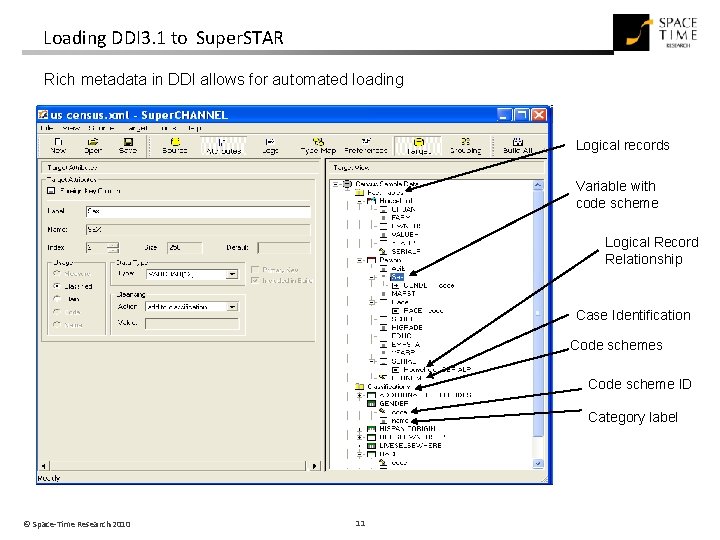Image resolution: width=720 pixels, height=540 pixels.
Task: Switch to Target view in the toolbar
Action: (x=418, y=145)
